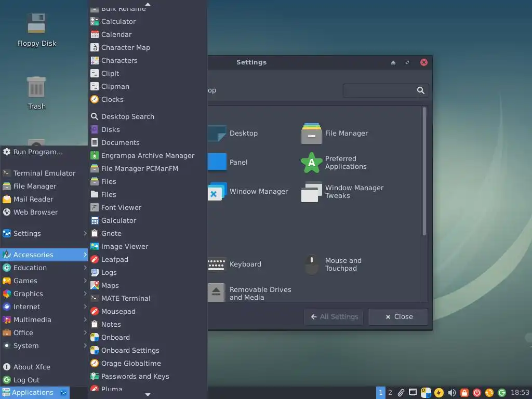Launch MATE Terminal
The image size is (532, 399).
[x=148, y=298]
